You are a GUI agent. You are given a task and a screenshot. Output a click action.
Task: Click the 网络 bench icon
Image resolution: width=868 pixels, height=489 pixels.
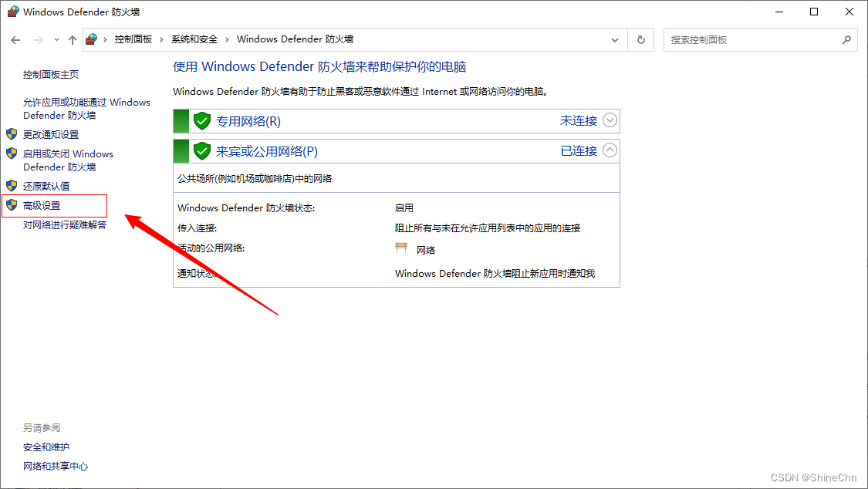[x=401, y=248]
